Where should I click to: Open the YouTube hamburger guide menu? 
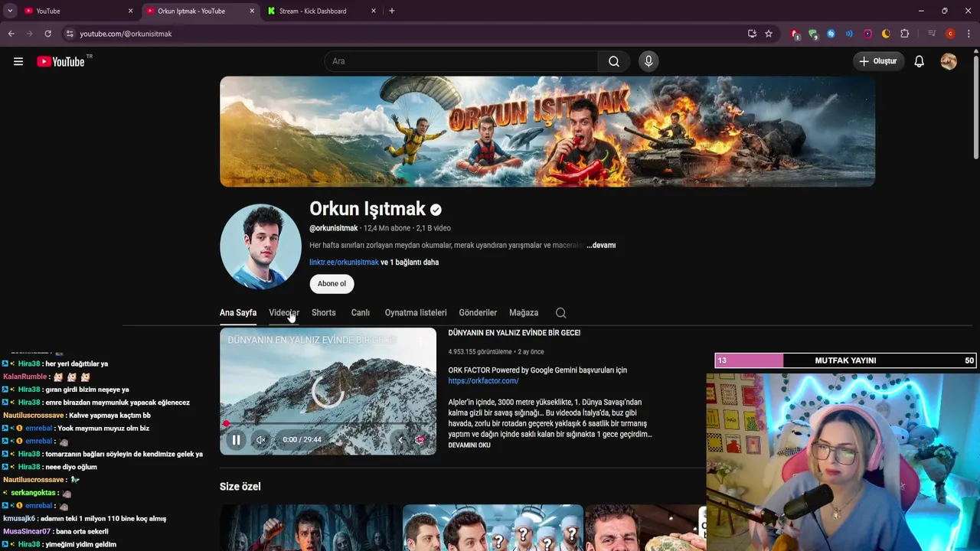[18, 61]
